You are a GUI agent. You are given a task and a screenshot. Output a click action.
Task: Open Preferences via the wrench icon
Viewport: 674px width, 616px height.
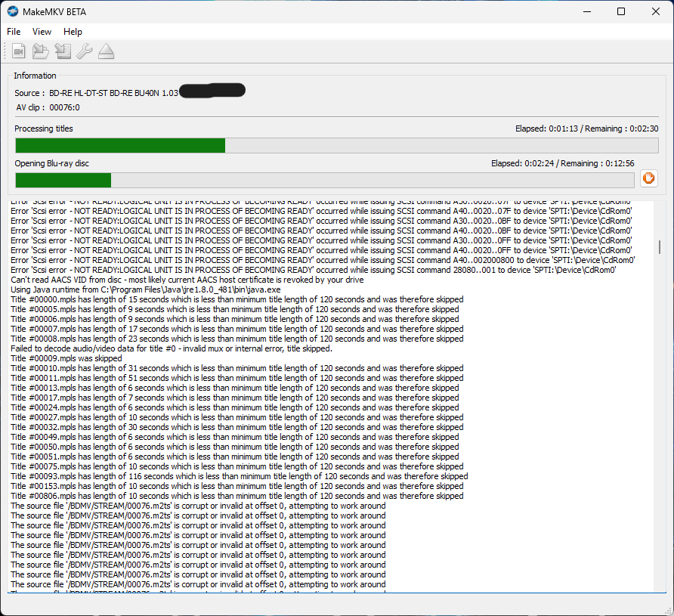pyautogui.click(x=85, y=51)
